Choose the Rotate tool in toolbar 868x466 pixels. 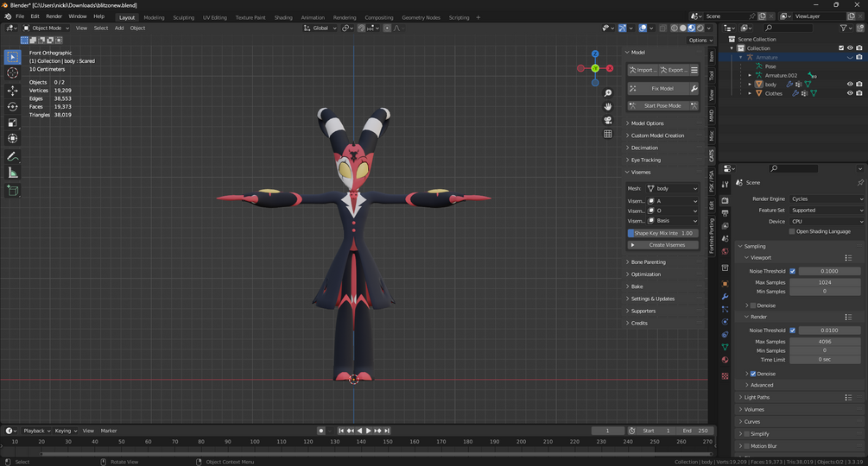point(13,107)
